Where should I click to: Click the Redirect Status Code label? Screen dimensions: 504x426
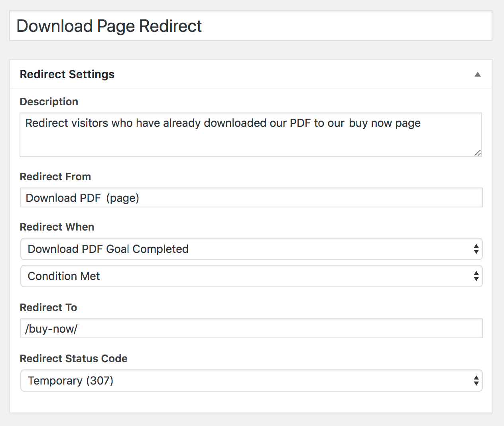[x=74, y=359]
